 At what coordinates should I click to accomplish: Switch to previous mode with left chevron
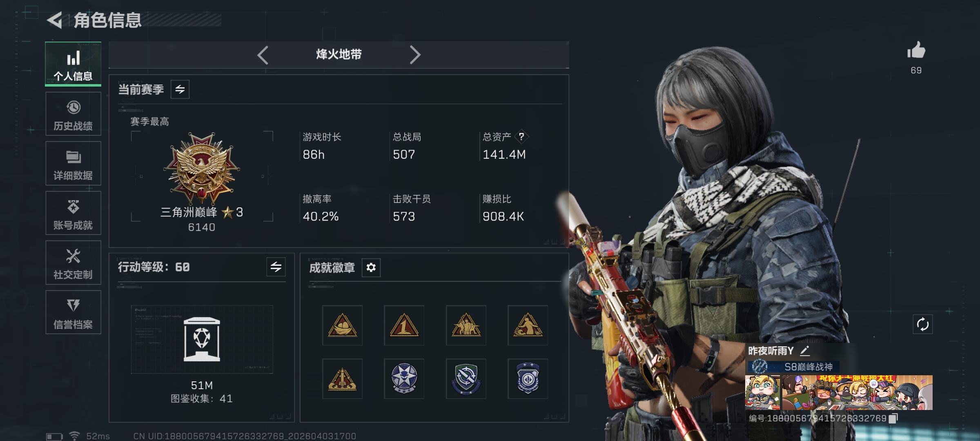(x=263, y=55)
